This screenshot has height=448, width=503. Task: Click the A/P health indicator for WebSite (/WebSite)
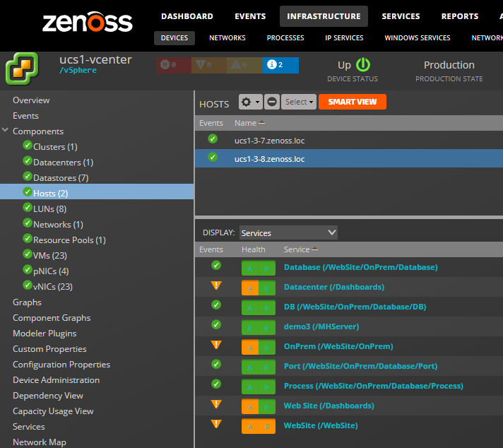[x=259, y=426]
